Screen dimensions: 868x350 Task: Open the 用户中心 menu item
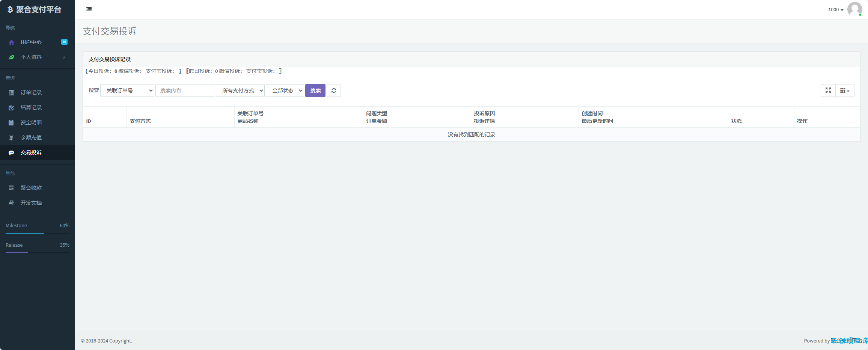[x=38, y=42]
